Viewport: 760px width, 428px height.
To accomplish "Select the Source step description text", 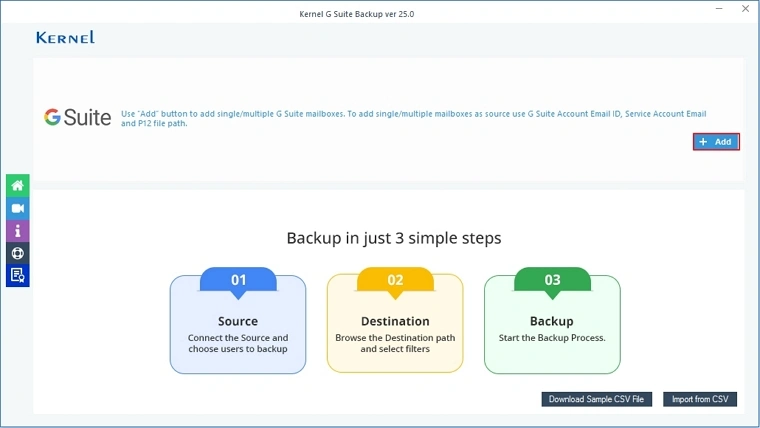I will click(x=238, y=343).
